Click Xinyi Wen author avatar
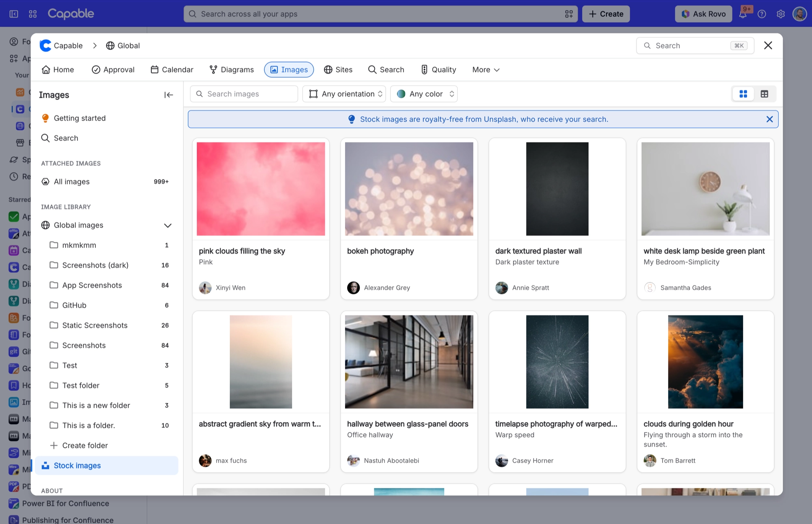812x524 pixels. coord(205,288)
